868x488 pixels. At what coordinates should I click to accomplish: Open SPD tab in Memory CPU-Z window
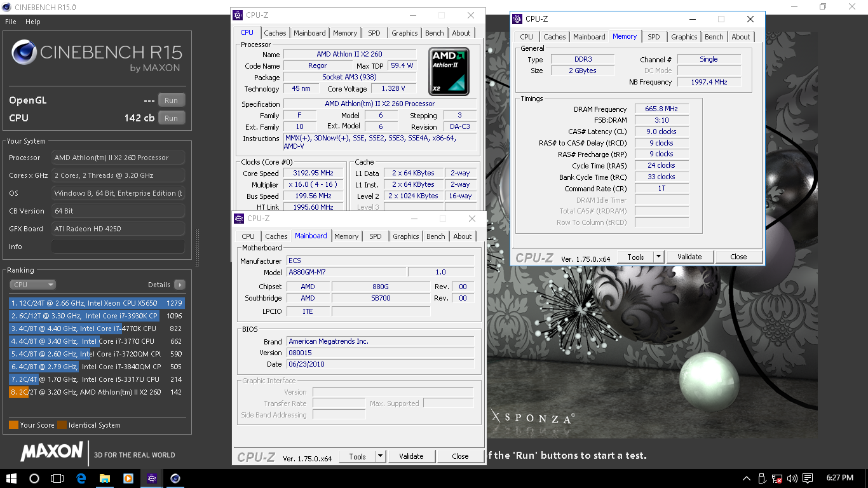654,37
